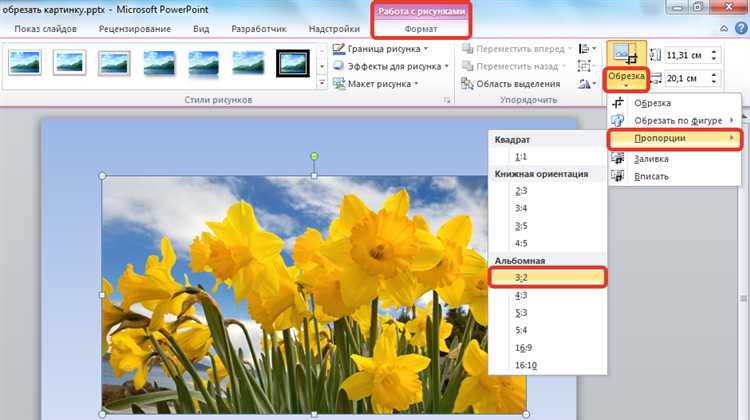Select the Формат tab under Работа с рисунками
The image size is (750, 420).
(x=421, y=29)
